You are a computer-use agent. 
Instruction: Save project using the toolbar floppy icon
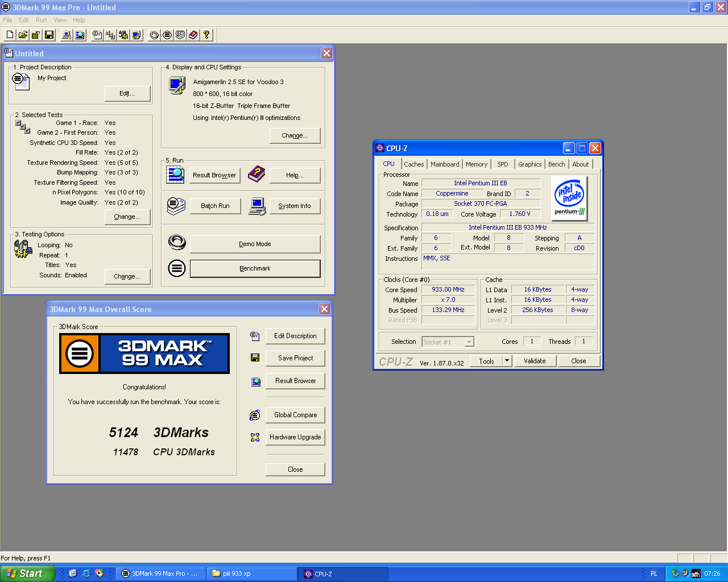click(x=49, y=35)
